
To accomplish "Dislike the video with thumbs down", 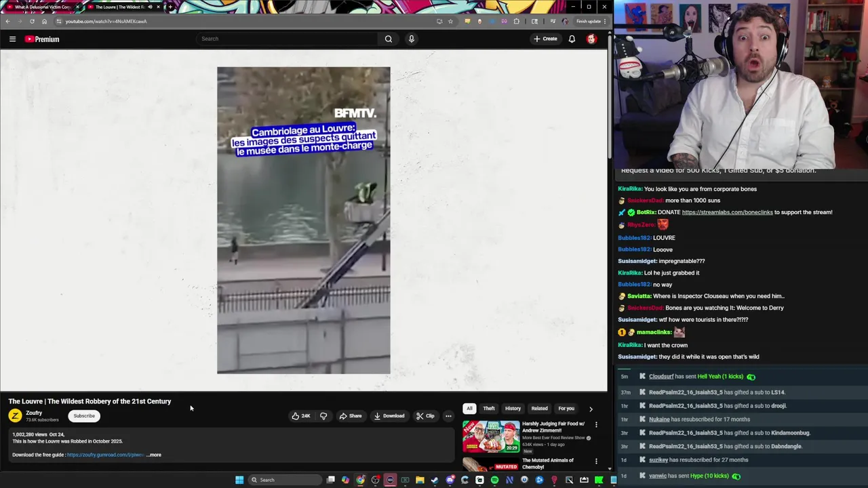I will (x=323, y=416).
